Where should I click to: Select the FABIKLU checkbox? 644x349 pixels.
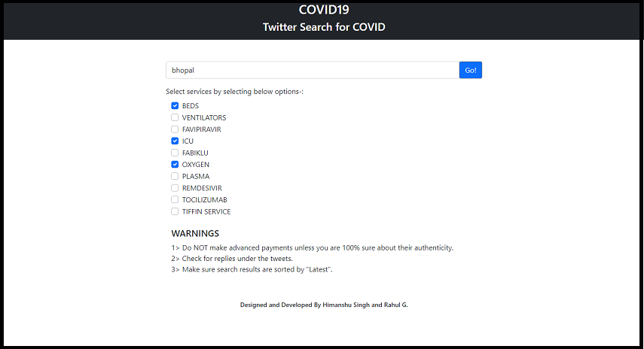click(175, 153)
